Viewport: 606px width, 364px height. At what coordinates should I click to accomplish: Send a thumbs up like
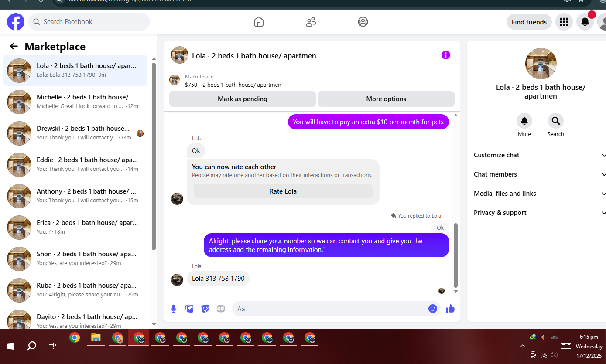[450, 309]
